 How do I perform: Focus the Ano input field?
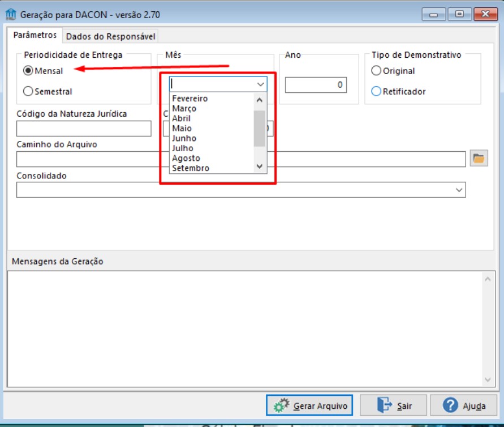tap(316, 85)
